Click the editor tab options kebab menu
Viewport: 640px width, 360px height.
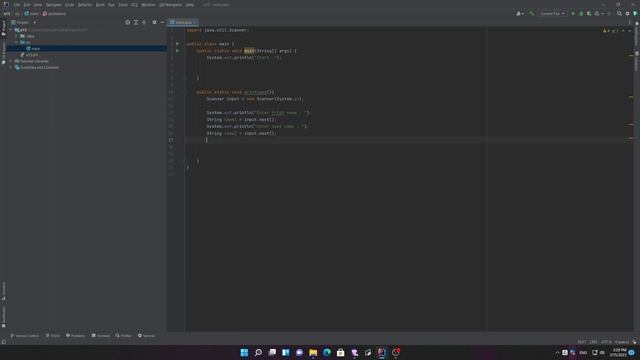(x=629, y=22)
